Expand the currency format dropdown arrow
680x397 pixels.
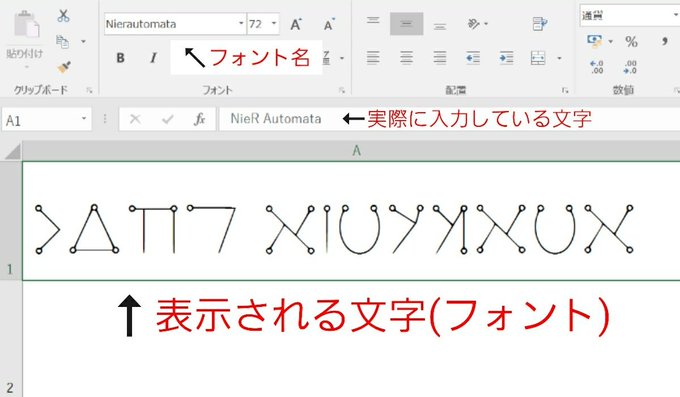pos(611,42)
